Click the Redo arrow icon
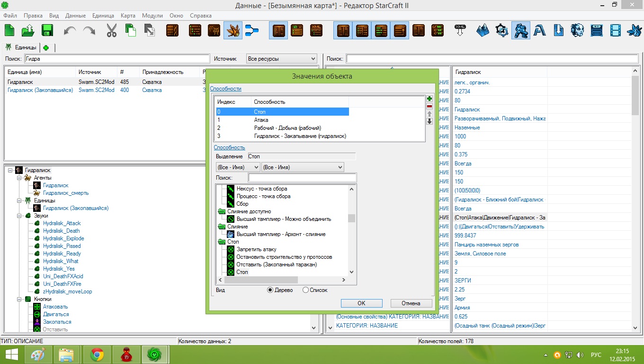The width and height of the screenshot is (644, 364). click(89, 31)
